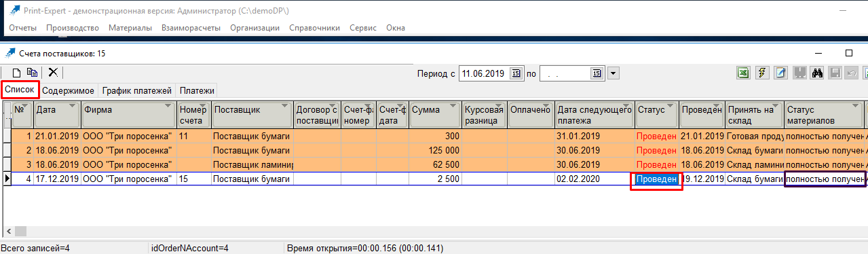868x254 pixels.
Task: Click the grayed icon left of binoculars
Action: pyautogui.click(x=799, y=73)
